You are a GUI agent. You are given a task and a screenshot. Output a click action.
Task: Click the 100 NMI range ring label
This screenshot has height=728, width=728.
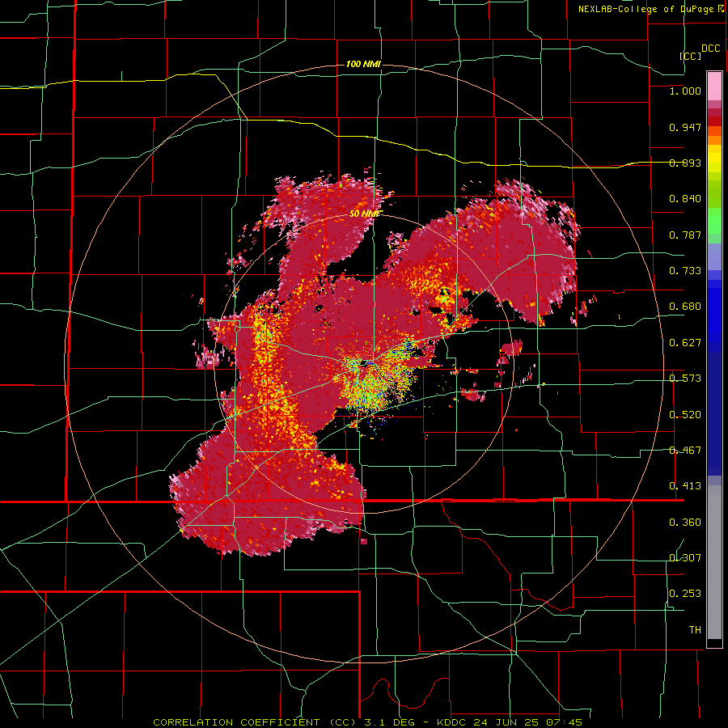coord(363,64)
